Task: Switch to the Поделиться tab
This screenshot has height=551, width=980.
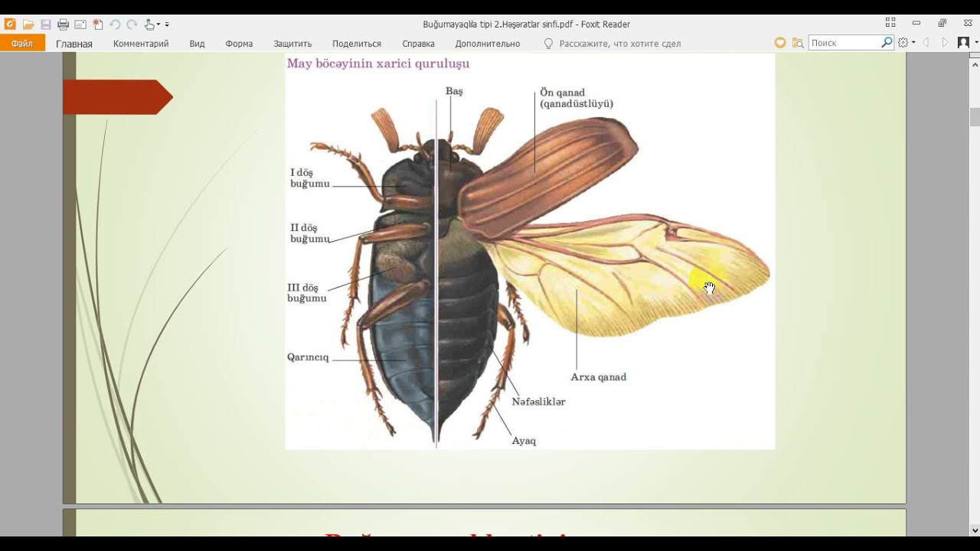Action: (x=357, y=44)
